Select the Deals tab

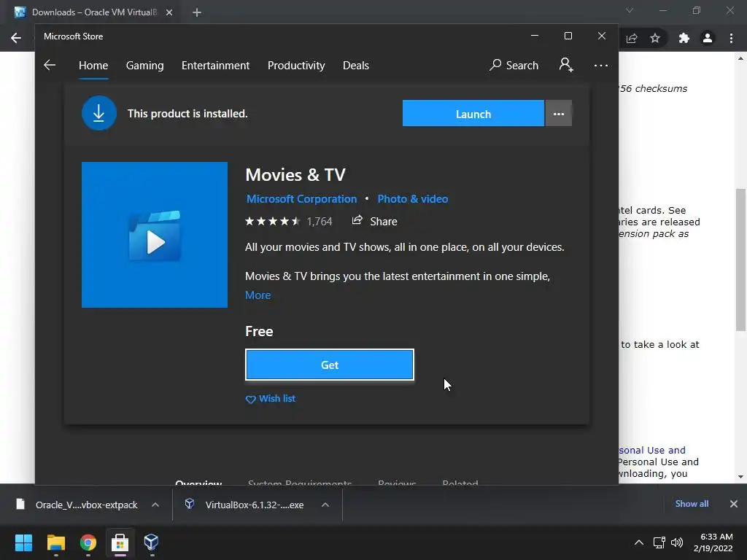coord(356,65)
